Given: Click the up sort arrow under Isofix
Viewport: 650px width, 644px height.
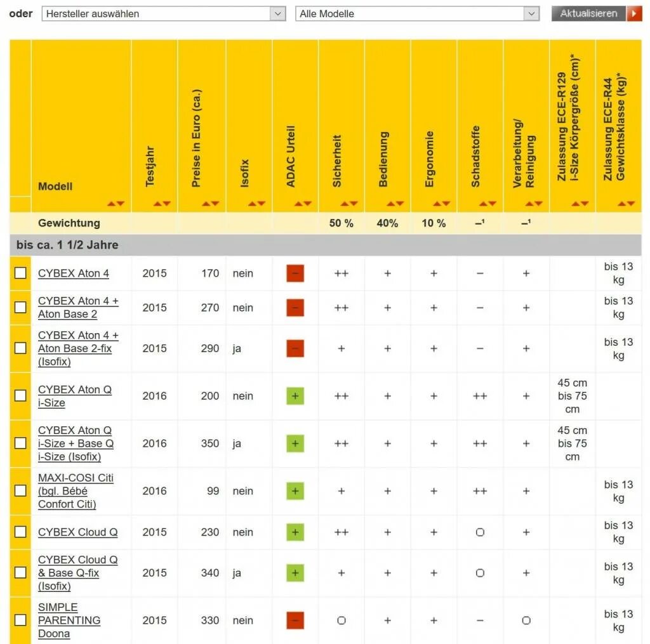Looking at the screenshot, I should pos(252,204).
